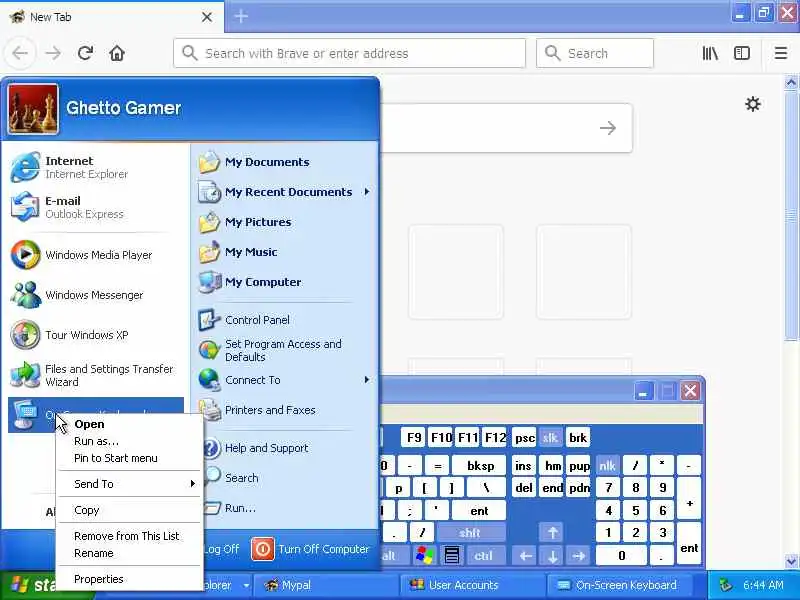Image resolution: width=800 pixels, height=600 pixels.
Task: Open Internet Explorer from Start menu
Action: [95, 167]
